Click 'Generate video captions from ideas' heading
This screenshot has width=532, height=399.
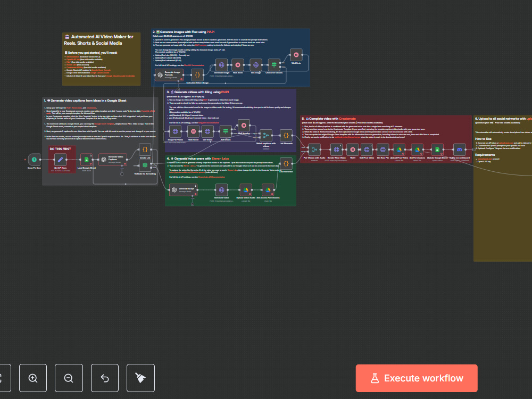point(85,101)
